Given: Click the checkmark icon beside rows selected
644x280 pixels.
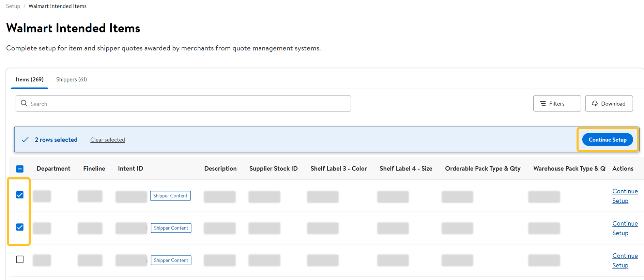Looking at the screenshot, I should tap(25, 139).
